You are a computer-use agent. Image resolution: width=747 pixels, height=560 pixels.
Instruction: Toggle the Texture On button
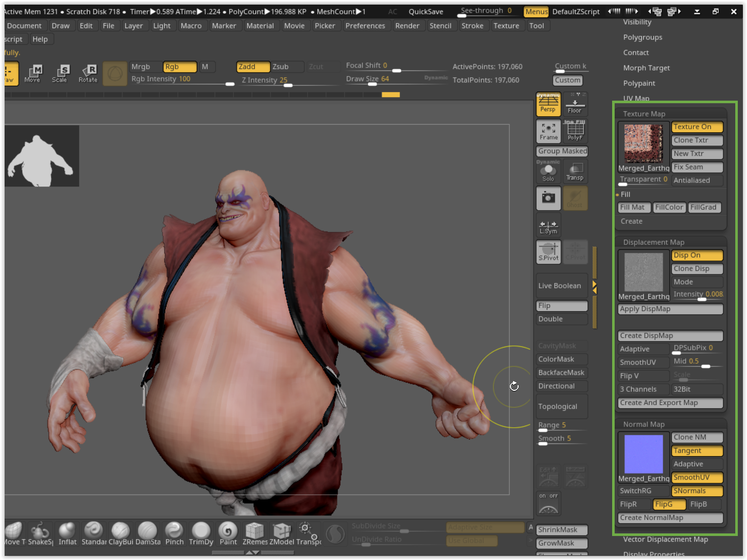pyautogui.click(x=697, y=127)
